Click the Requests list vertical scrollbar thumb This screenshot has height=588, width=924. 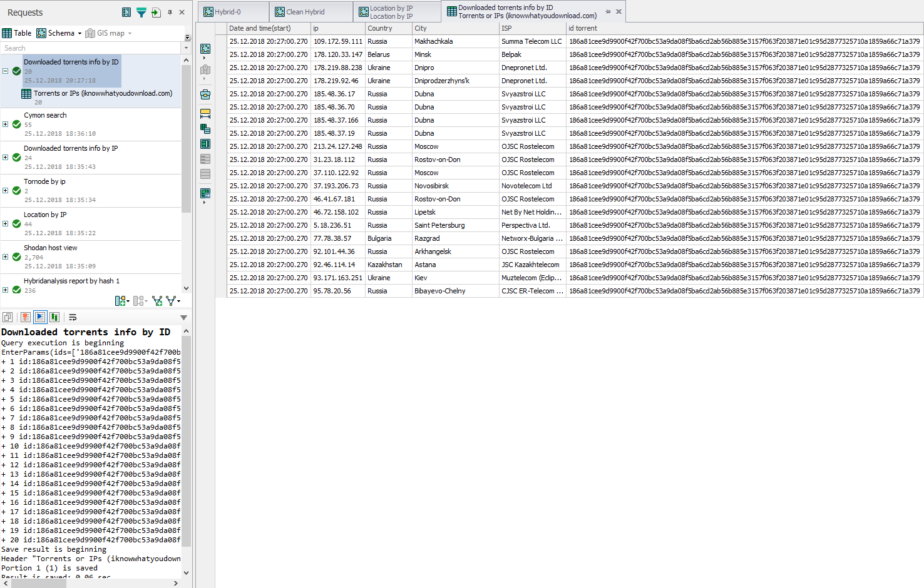tap(186, 138)
